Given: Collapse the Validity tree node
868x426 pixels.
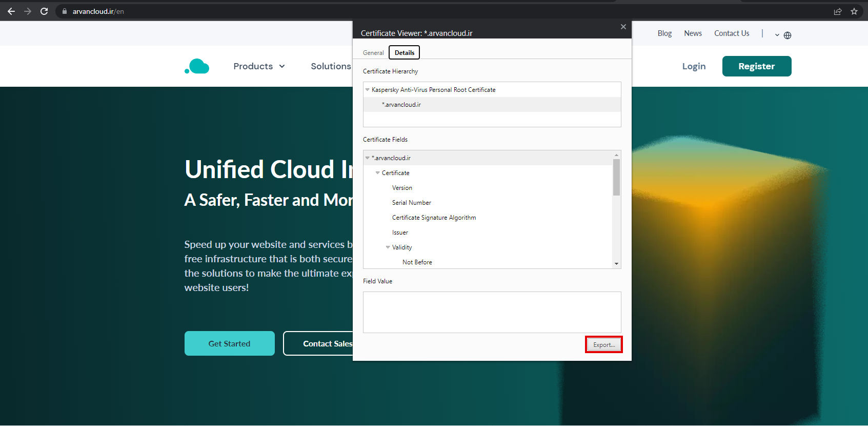Looking at the screenshot, I should point(388,247).
